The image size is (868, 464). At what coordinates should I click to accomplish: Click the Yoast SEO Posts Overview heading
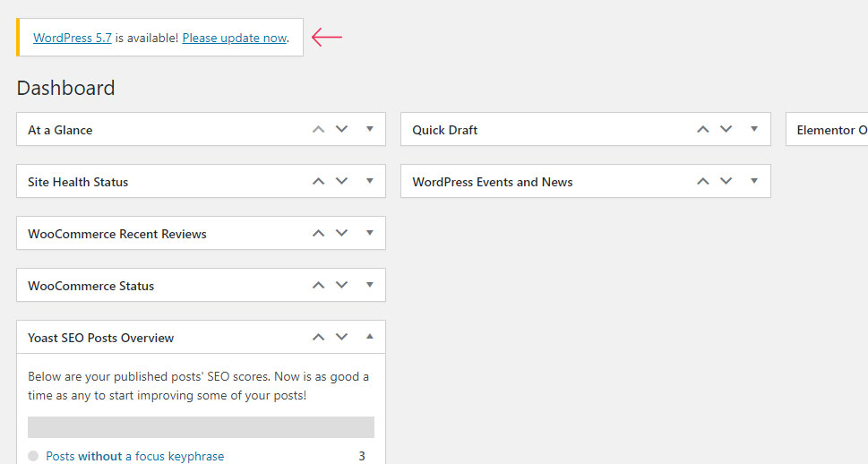[100, 338]
